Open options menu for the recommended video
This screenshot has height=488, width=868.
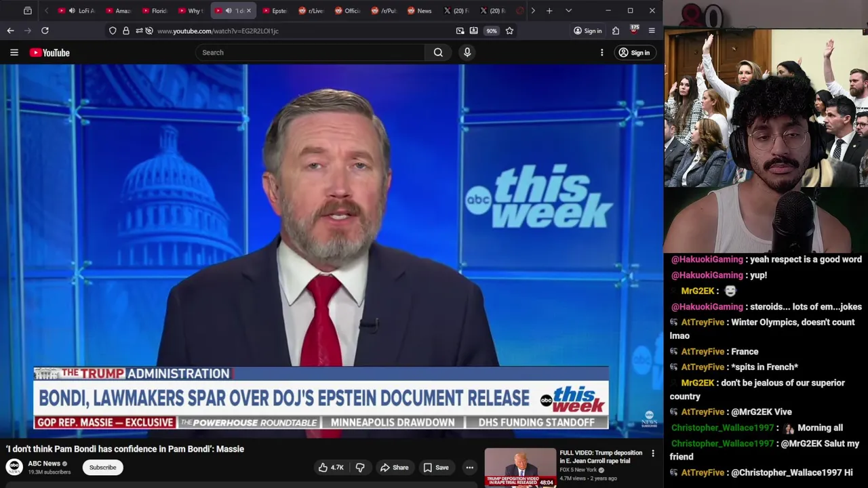653,453
